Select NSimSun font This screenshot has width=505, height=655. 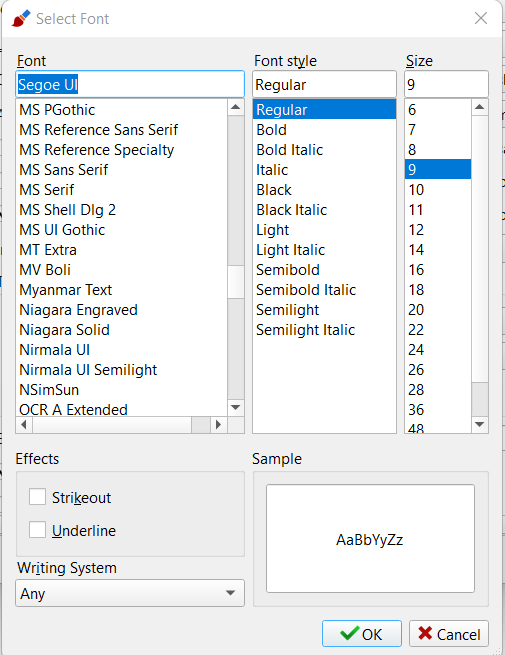pos(122,390)
